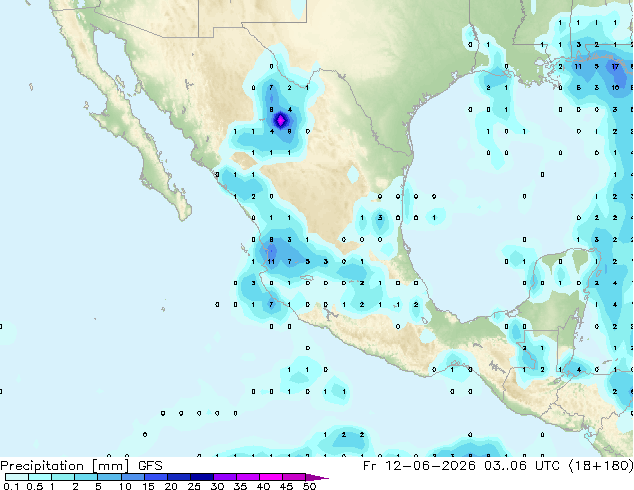
Task: Pick the legend swatch between 10 and 15
Action: pos(132,477)
